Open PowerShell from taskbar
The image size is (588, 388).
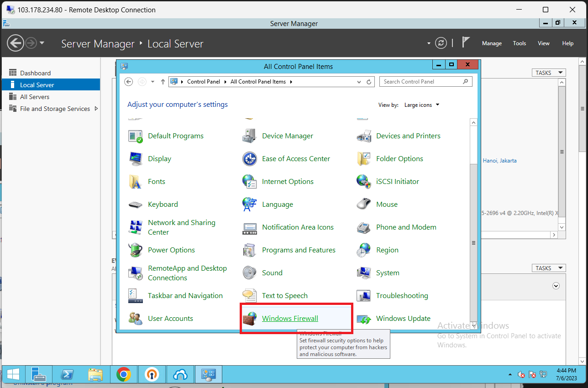coord(66,375)
